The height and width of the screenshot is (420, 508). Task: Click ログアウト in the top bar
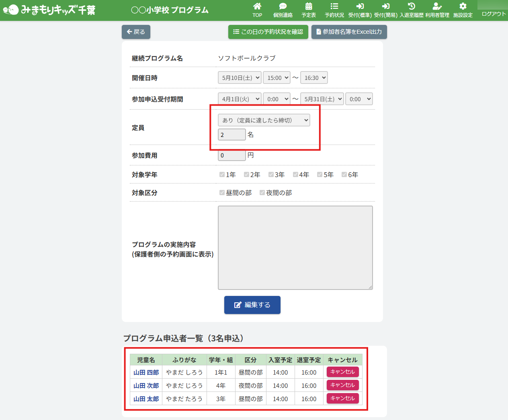pyautogui.click(x=494, y=14)
